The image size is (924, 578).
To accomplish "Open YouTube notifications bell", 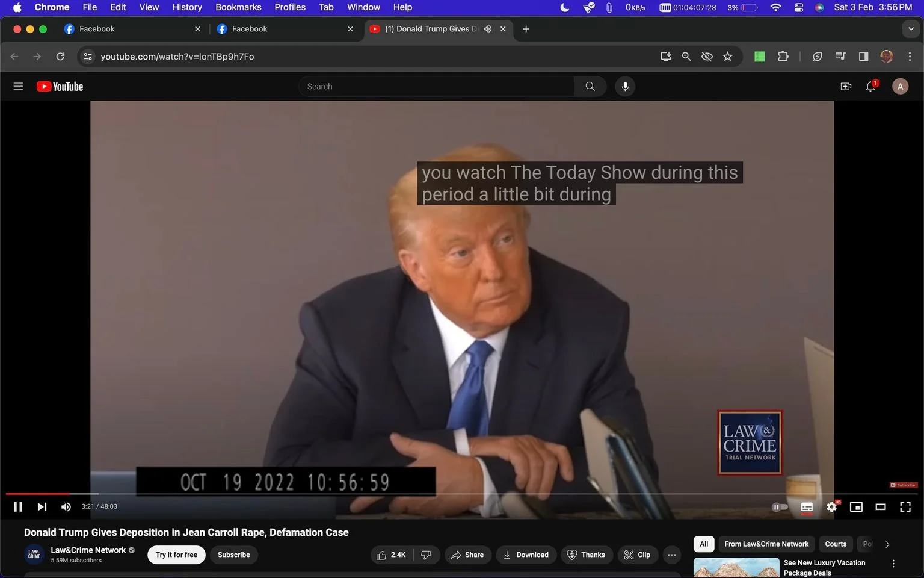I will (x=870, y=87).
